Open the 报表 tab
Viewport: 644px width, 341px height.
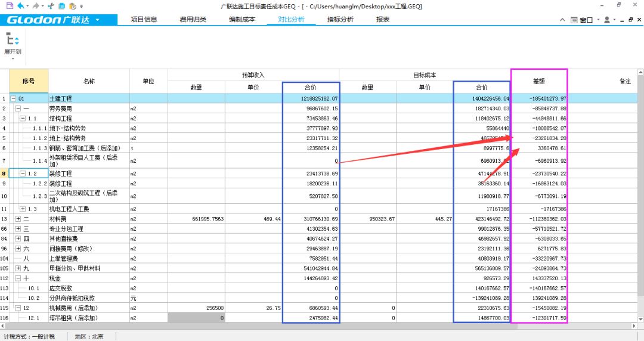383,19
